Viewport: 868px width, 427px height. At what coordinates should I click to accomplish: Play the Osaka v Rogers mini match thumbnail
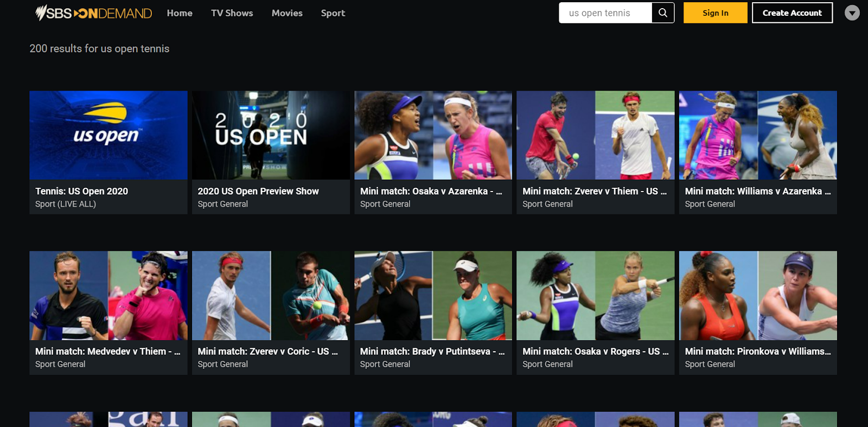coord(595,295)
